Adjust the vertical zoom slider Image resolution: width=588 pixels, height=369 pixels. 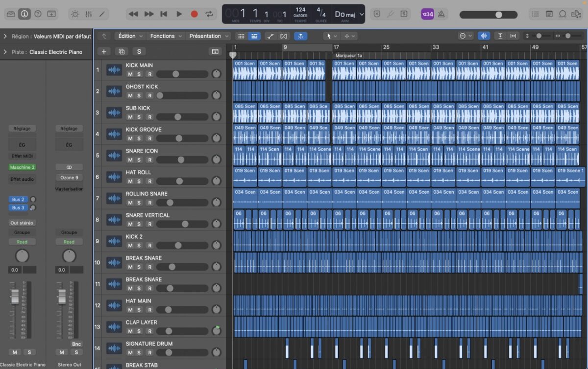click(x=539, y=36)
